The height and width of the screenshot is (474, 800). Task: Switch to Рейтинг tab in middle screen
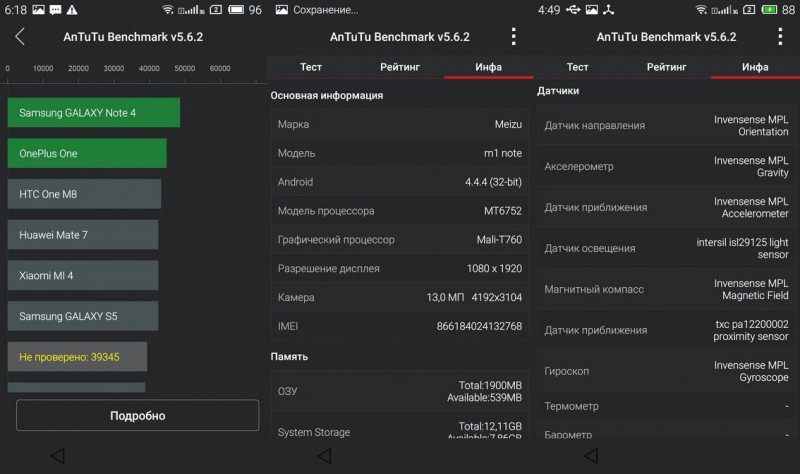399,67
